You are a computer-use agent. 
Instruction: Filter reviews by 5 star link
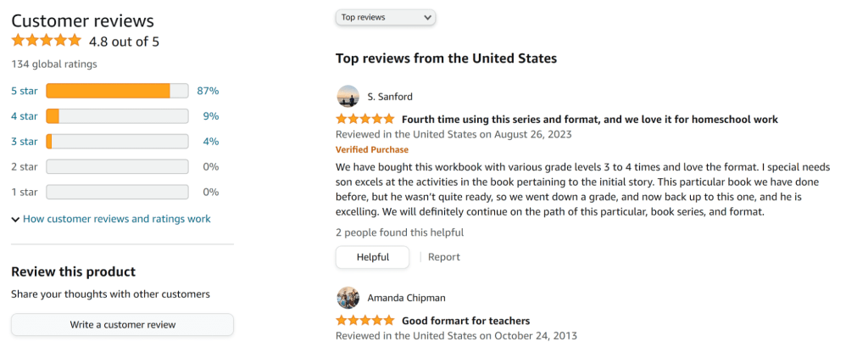24,91
